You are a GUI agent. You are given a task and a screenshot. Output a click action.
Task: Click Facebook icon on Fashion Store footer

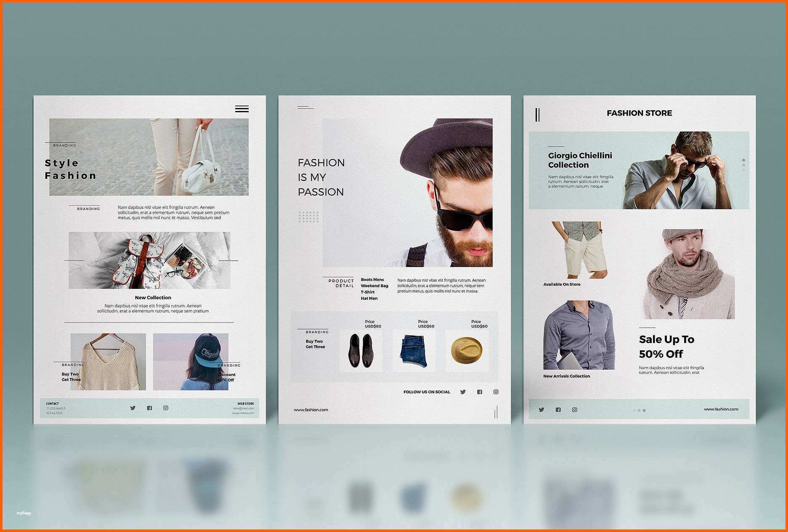point(558,410)
